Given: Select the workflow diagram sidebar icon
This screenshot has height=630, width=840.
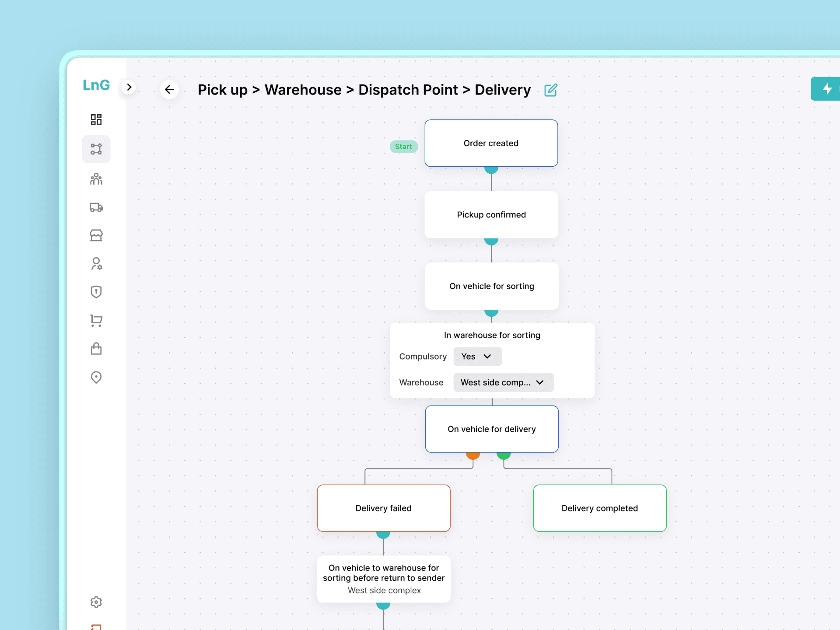Looking at the screenshot, I should pyautogui.click(x=96, y=149).
